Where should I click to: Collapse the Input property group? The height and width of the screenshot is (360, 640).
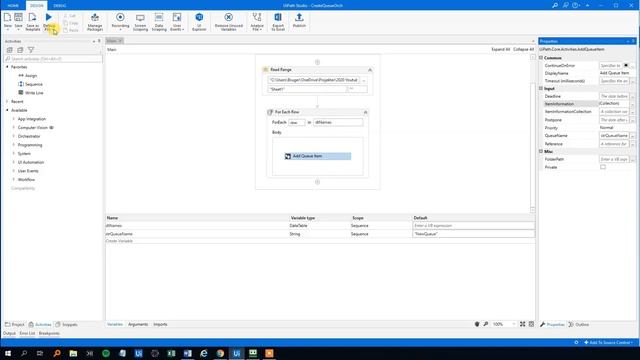click(541, 89)
